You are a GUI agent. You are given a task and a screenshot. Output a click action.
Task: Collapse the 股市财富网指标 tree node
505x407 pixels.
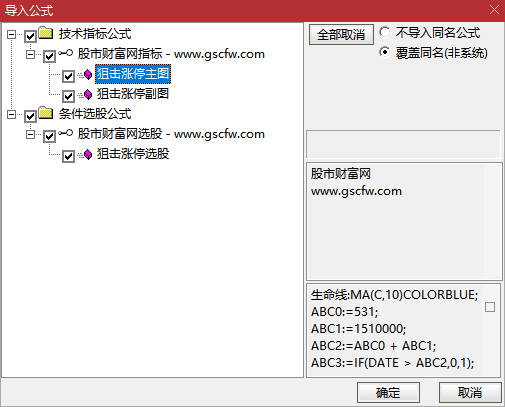[30, 54]
